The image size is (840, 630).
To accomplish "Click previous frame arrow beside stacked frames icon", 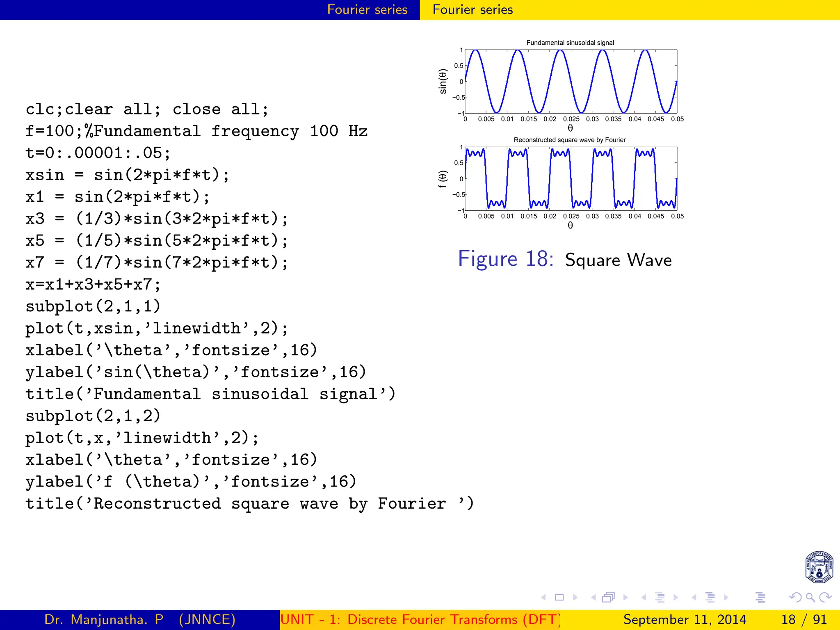I will [593, 598].
